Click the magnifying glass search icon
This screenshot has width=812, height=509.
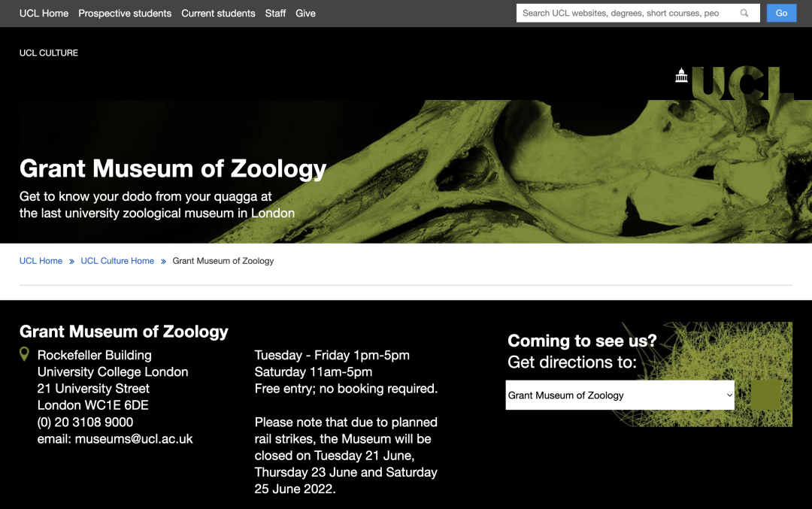point(744,13)
